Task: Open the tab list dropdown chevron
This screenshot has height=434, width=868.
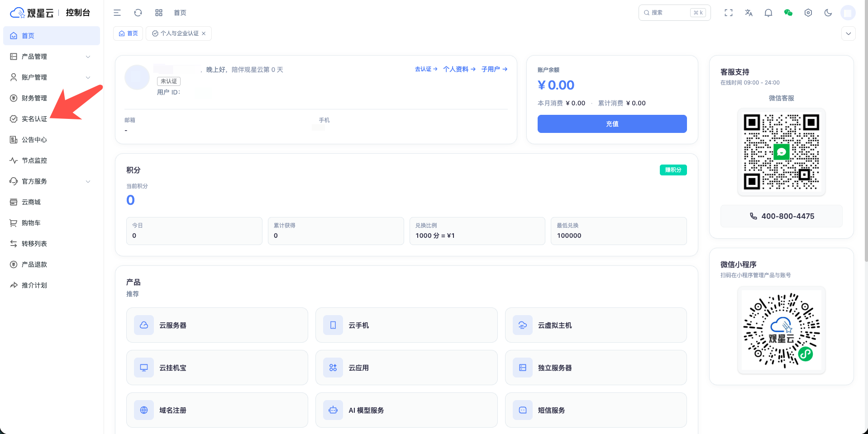Action: [x=849, y=33]
